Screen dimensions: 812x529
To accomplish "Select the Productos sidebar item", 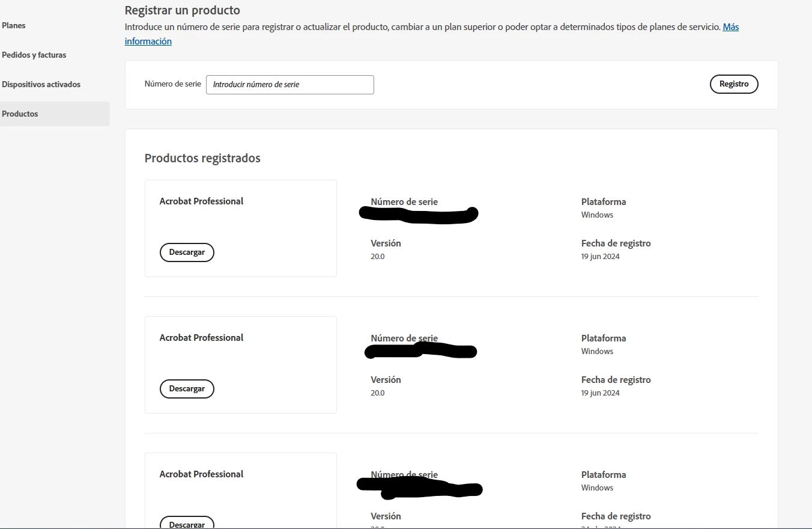I will (x=55, y=114).
